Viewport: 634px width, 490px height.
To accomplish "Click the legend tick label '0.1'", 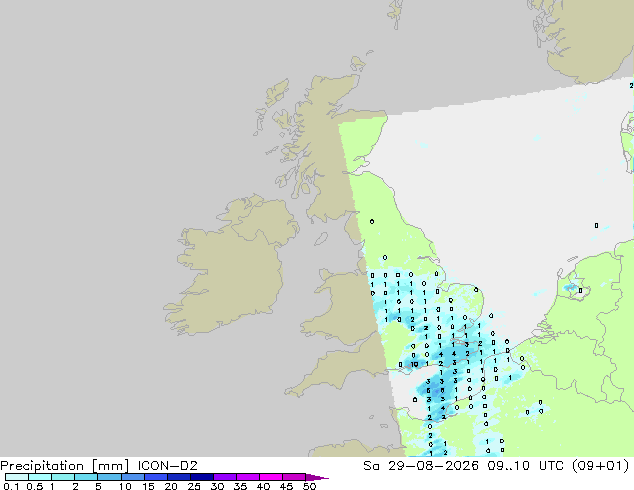I will (11, 486).
